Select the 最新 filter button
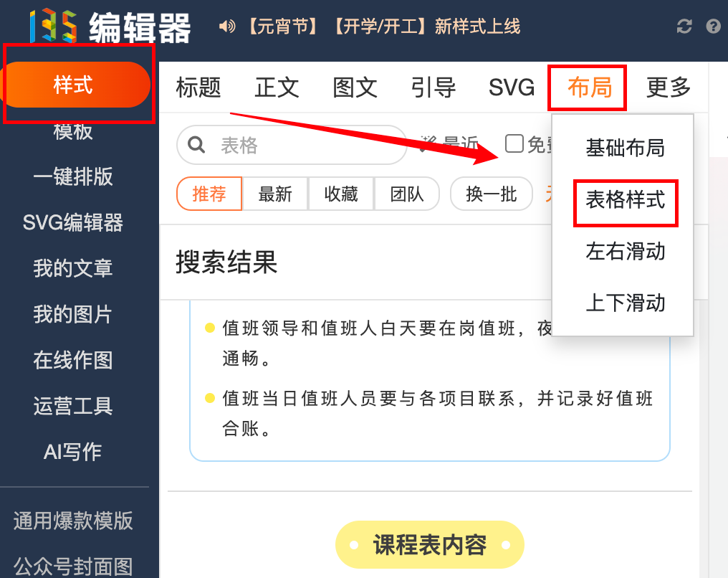This screenshot has height=578, width=728. click(275, 194)
